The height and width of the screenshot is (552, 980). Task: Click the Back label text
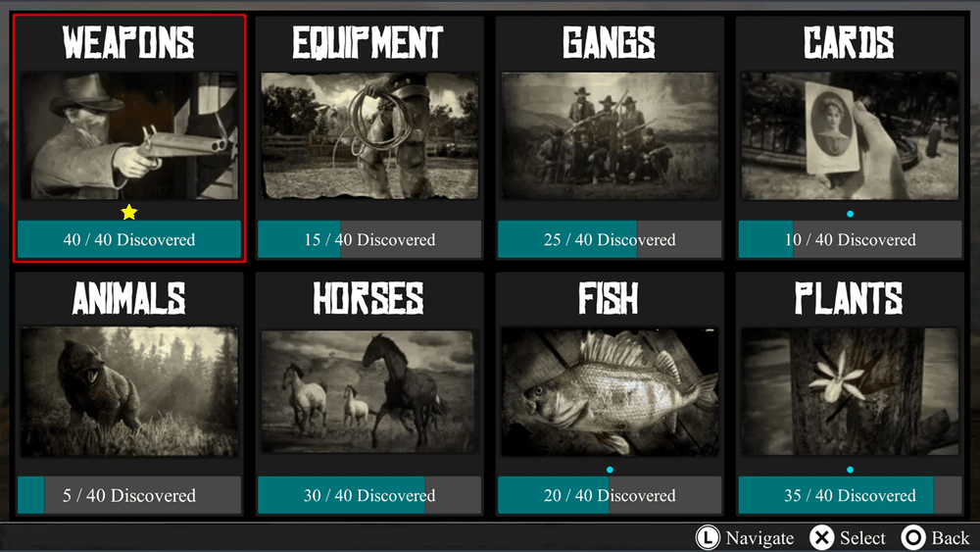click(x=950, y=537)
